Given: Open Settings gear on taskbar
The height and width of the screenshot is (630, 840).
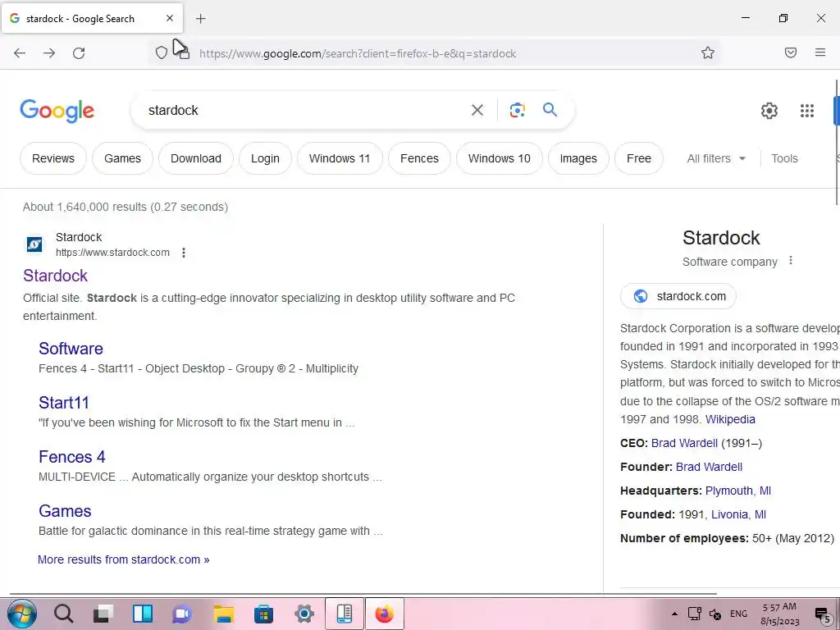Looking at the screenshot, I should [304, 614].
